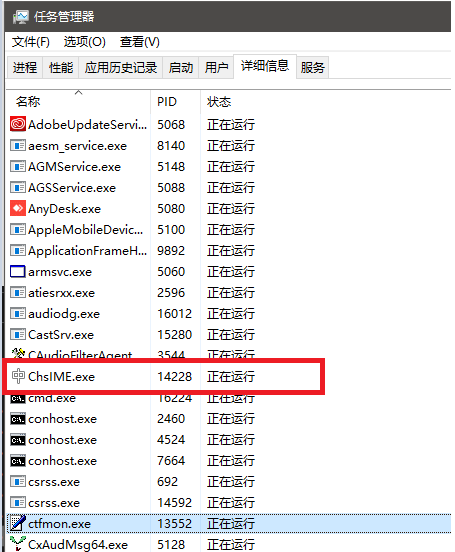Select the 详细信息 tab
The height and width of the screenshot is (552, 455).
tap(265, 66)
